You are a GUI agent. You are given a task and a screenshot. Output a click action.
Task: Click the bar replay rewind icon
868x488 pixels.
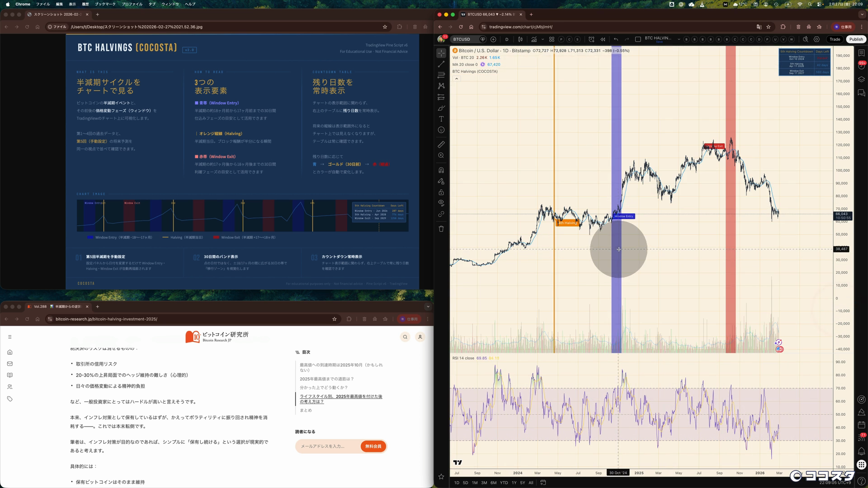point(603,39)
